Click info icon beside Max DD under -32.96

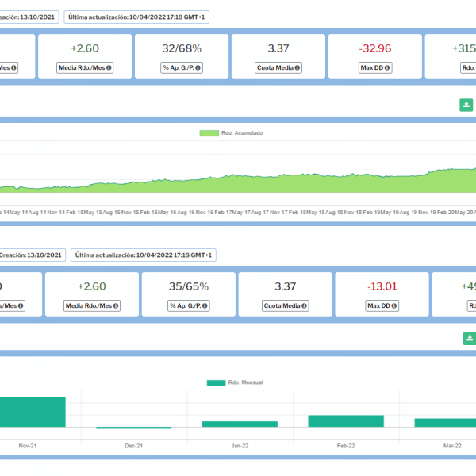coord(387,67)
